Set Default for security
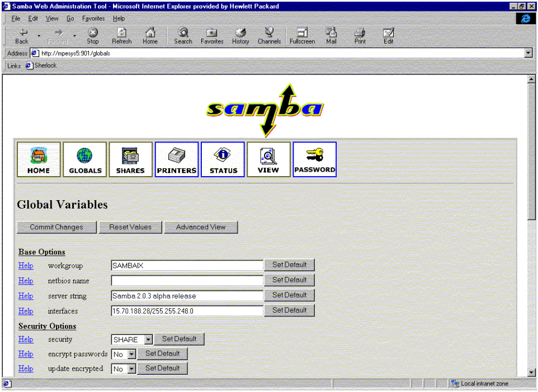 click(x=179, y=339)
